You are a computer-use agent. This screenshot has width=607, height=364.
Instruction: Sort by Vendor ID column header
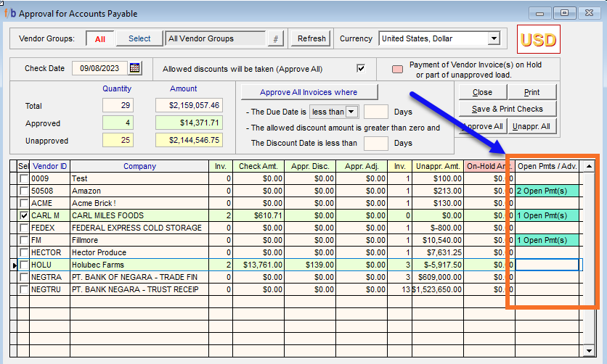[50, 166]
